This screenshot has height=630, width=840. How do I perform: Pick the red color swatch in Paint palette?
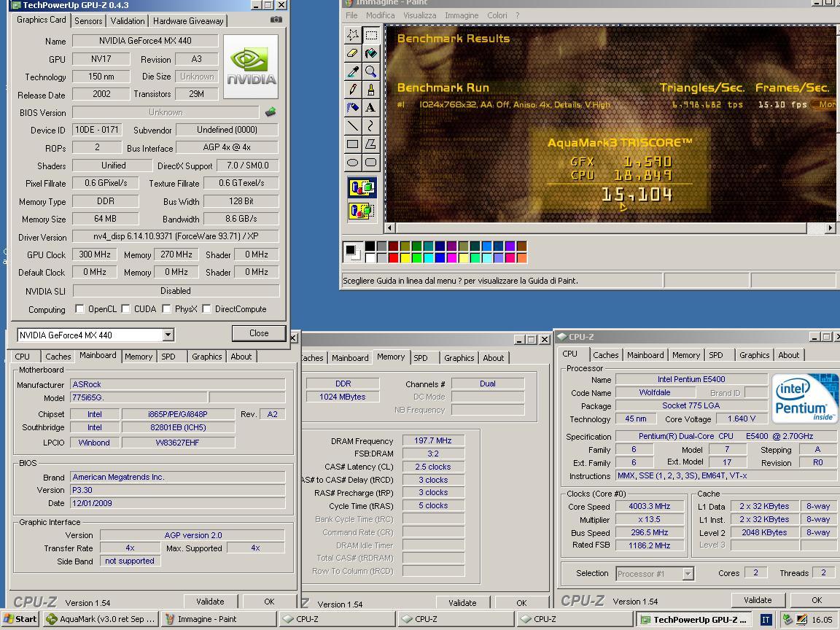click(393, 257)
